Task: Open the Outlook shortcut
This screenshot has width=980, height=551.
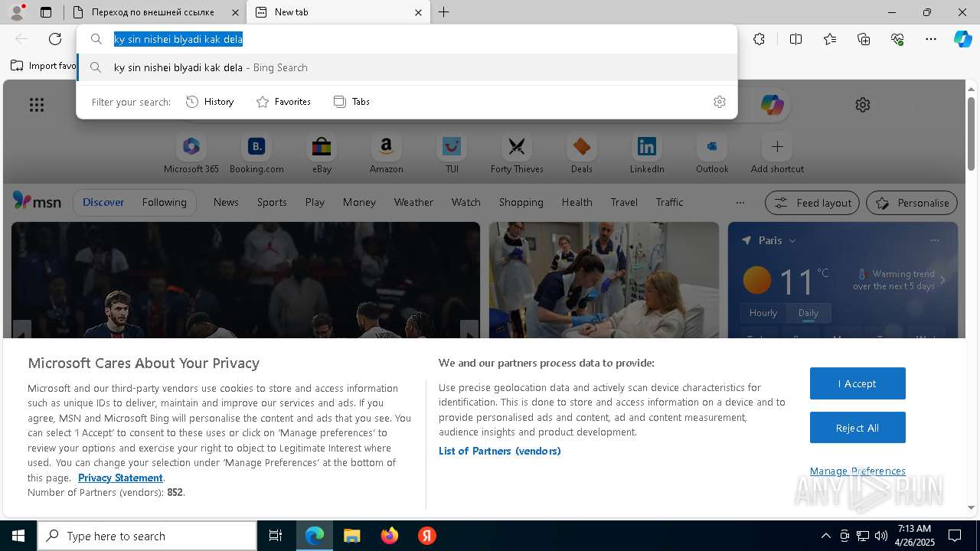Action: click(712, 153)
